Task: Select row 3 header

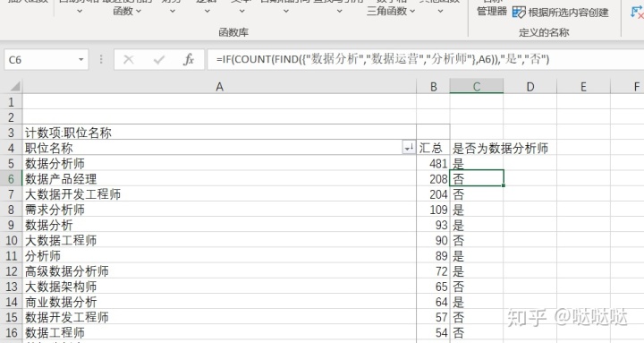Action: pyautogui.click(x=11, y=133)
